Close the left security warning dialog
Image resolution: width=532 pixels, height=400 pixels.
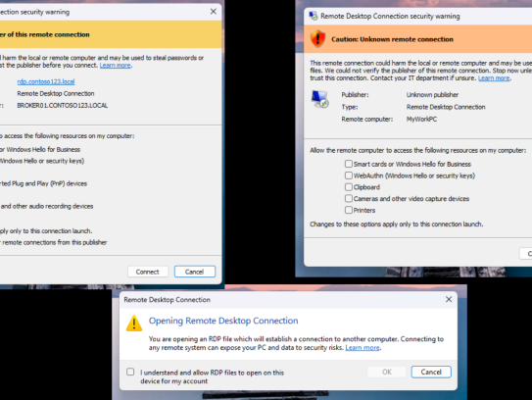pyautogui.click(x=213, y=12)
